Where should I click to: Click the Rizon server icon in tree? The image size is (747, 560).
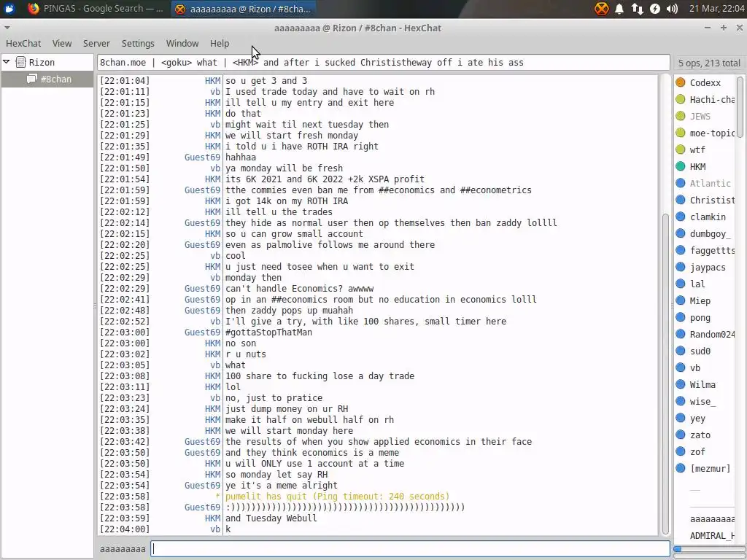pyautogui.click(x=20, y=62)
